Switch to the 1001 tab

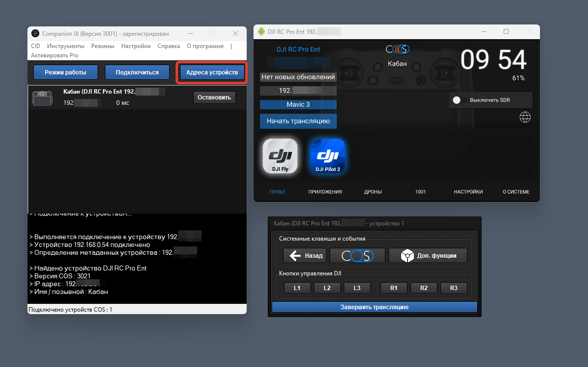pyautogui.click(x=420, y=192)
